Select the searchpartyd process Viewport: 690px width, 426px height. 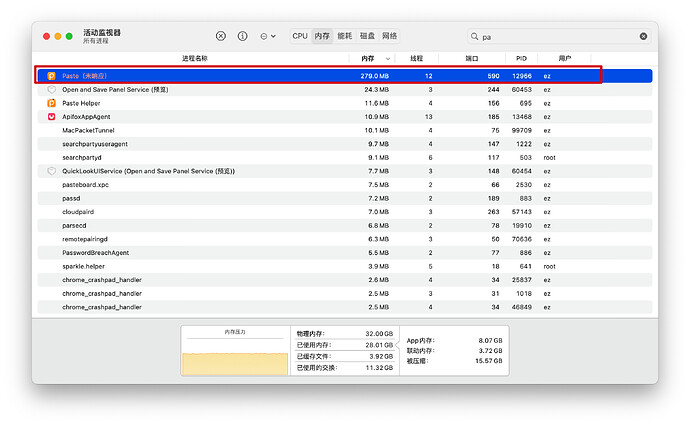point(345,158)
